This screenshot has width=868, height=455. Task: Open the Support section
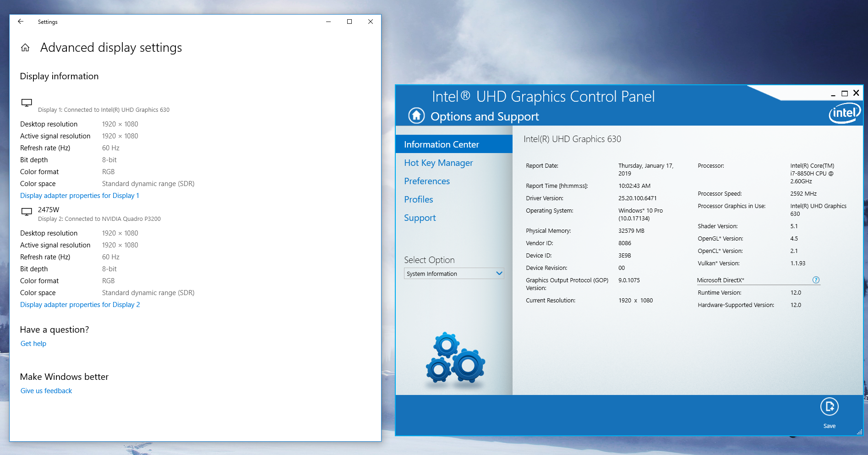click(x=420, y=218)
